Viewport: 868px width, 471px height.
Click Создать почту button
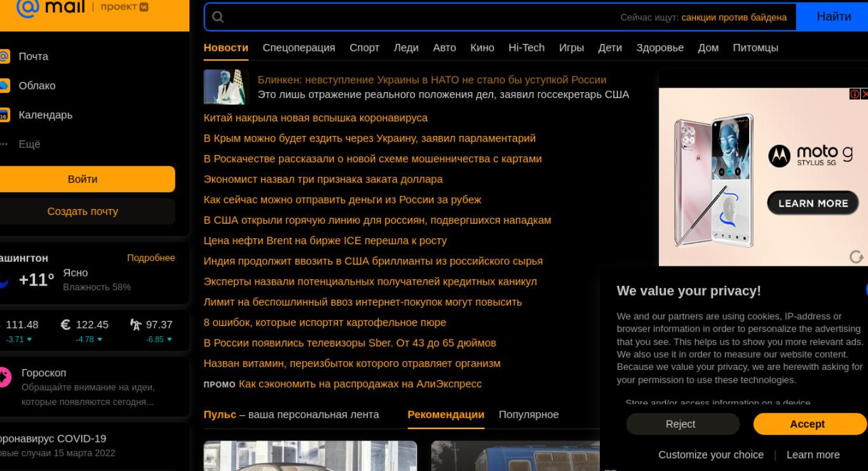pos(83,211)
